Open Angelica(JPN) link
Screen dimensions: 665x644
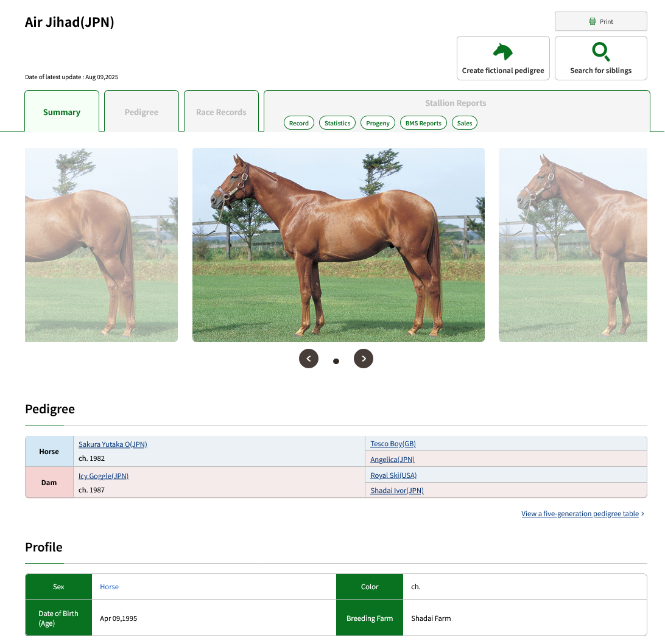coord(392,459)
